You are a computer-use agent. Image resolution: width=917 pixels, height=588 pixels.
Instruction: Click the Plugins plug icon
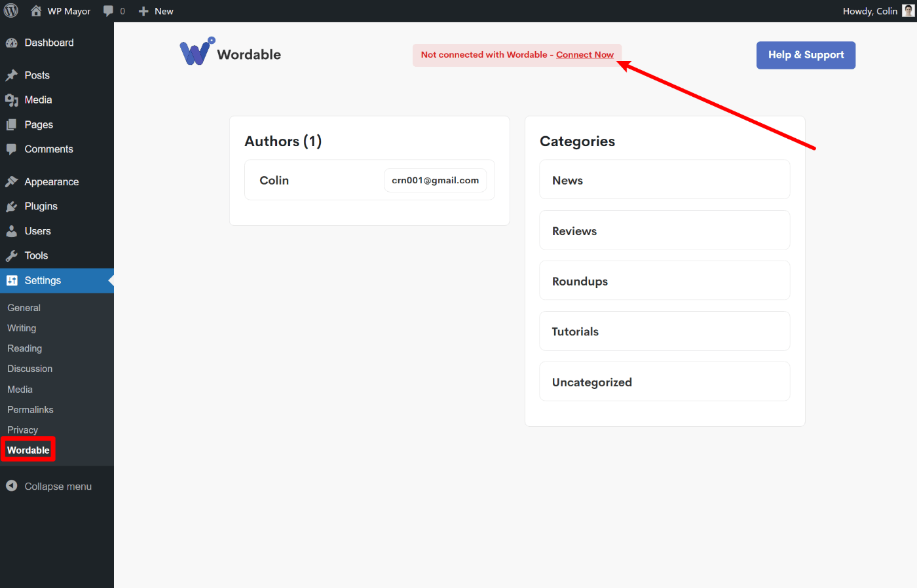coord(12,206)
